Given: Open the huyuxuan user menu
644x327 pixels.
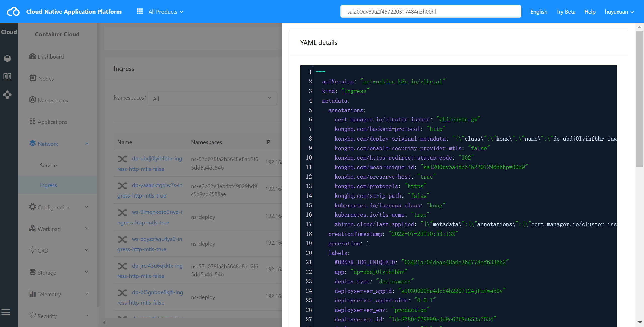Looking at the screenshot, I should point(619,12).
